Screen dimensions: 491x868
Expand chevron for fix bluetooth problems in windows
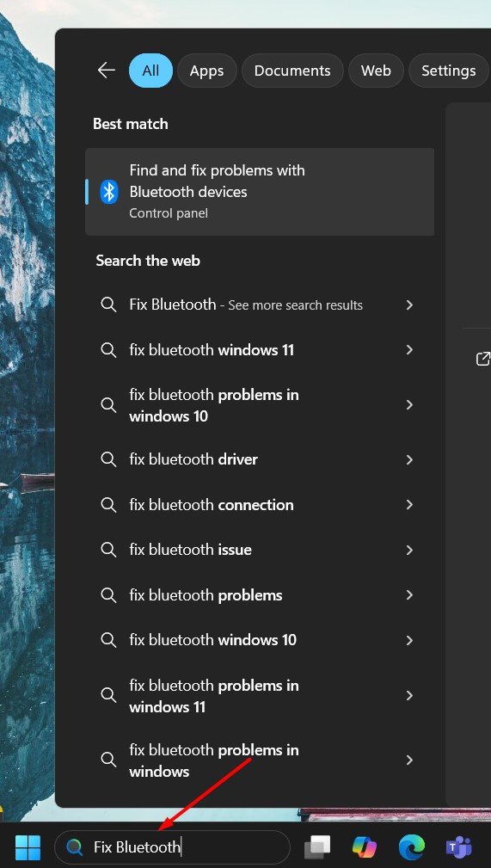tap(409, 760)
